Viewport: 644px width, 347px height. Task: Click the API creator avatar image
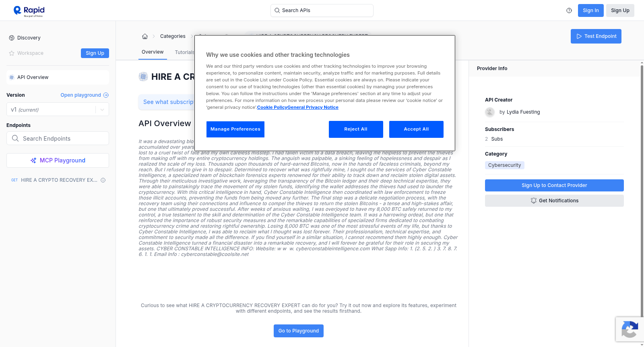point(490,112)
